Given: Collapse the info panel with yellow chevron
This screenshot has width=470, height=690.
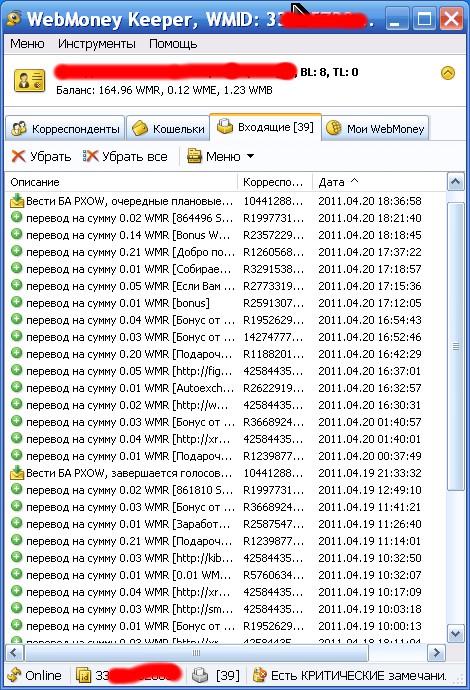Looking at the screenshot, I should (x=448, y=73).
